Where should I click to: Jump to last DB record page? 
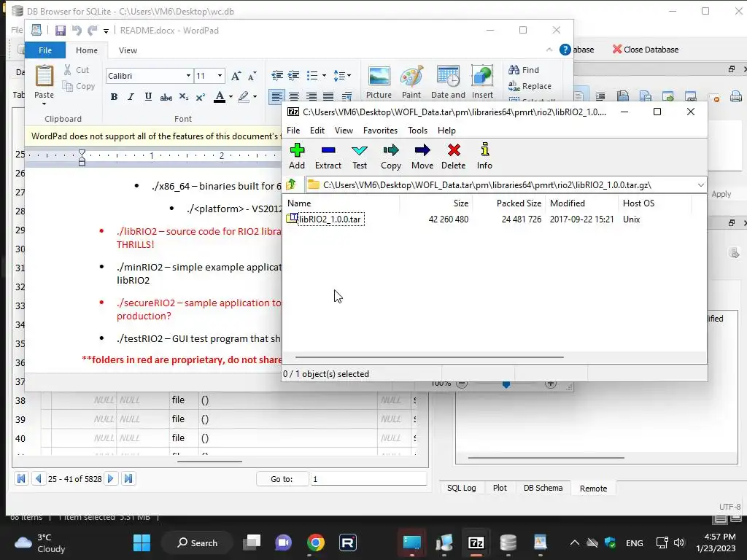tap(128, 478)
